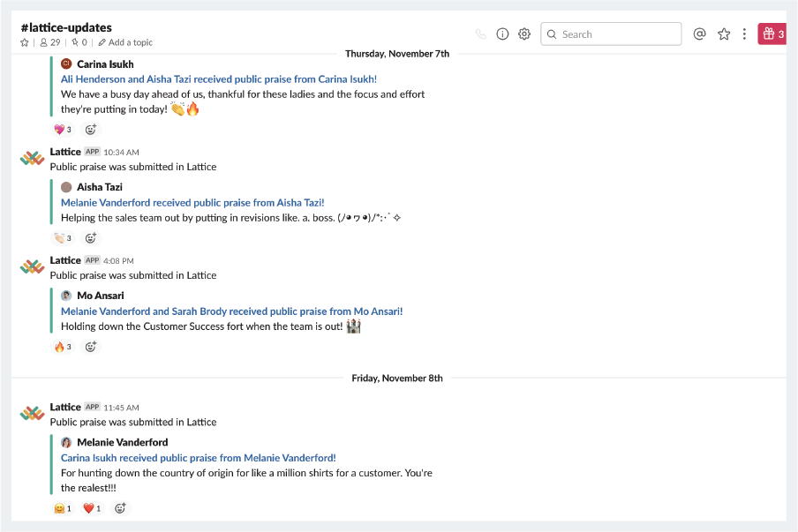Star the #lattice-updates channel
The width and height of the screenshot is (798, 532).
[25, 42]
